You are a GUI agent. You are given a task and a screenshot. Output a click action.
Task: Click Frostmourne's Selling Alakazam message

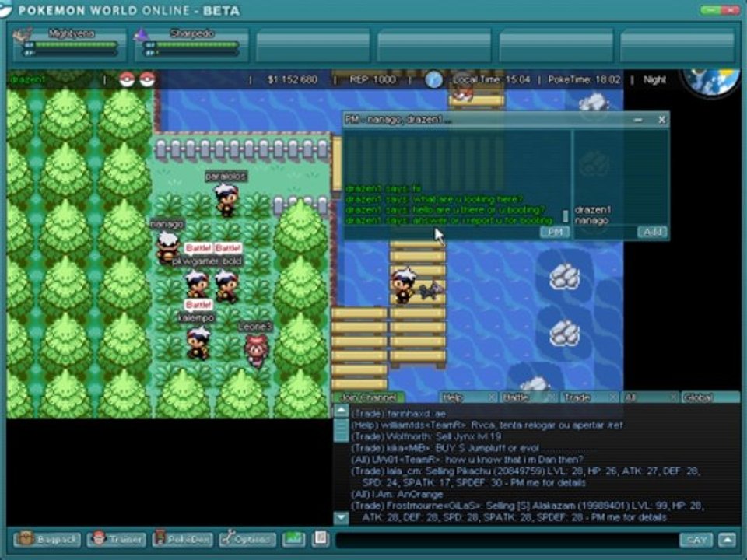(x=527, y=512)
